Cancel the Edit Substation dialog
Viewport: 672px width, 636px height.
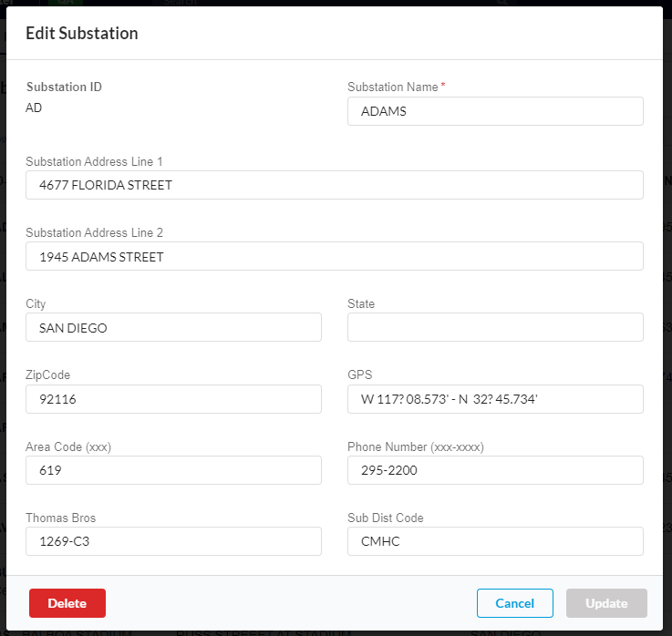tap(514, 603)
